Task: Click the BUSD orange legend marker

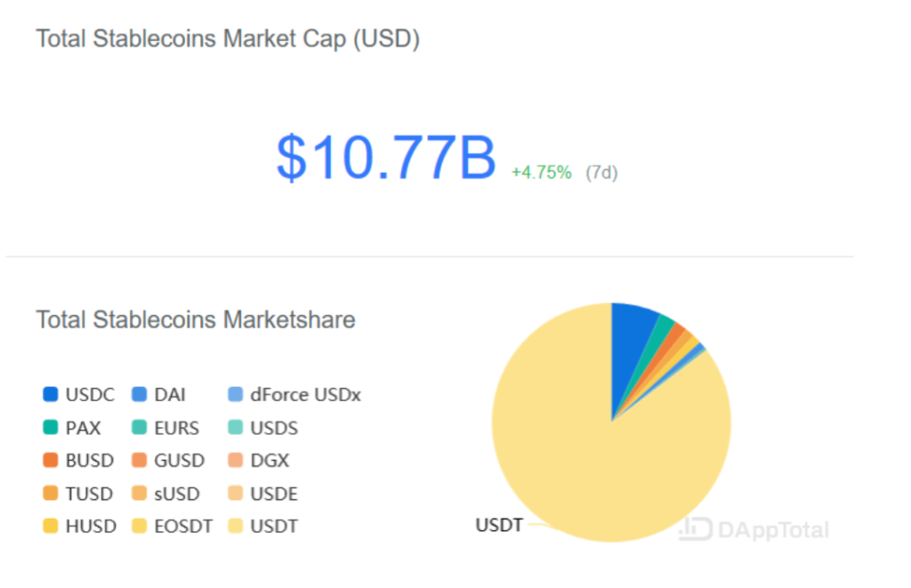Action: (x=51, y=460)
